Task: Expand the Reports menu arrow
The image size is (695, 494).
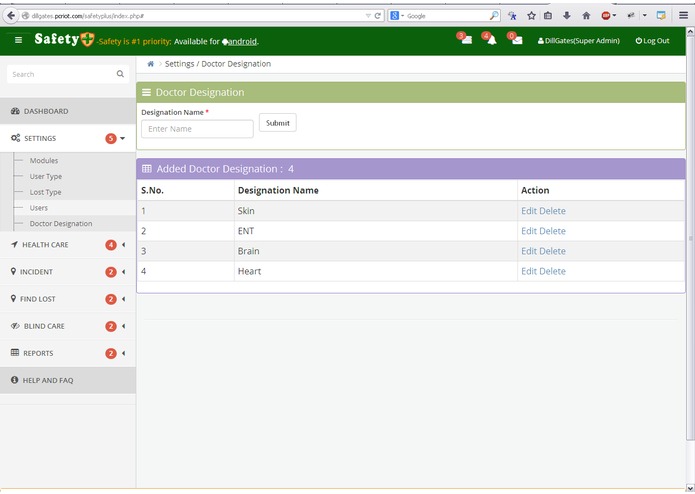Action: (x=124, y=353)
